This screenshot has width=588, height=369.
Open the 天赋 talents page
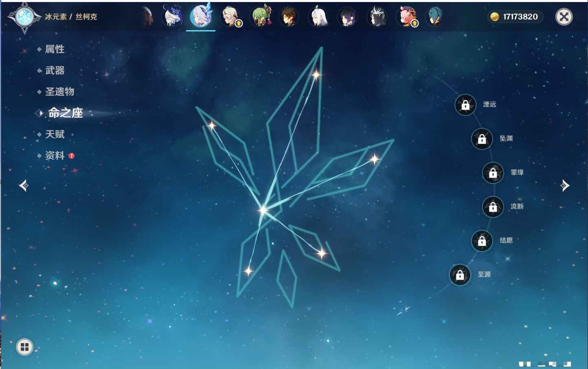click(x=55, y=134)
